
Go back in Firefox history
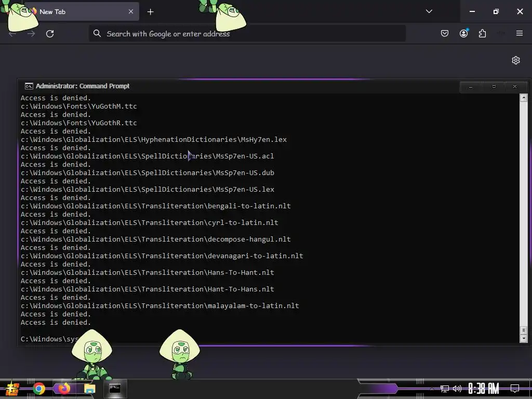click(x=12, y=34)
